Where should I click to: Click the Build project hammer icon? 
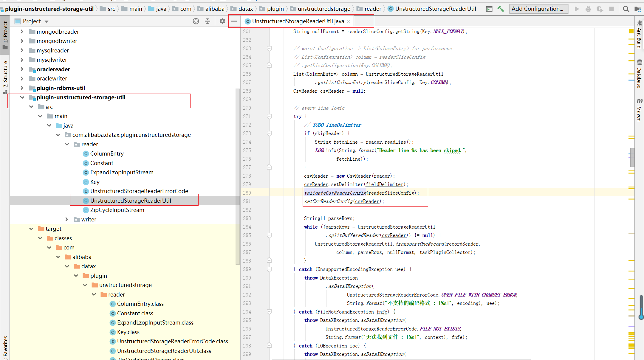[501, 9]
